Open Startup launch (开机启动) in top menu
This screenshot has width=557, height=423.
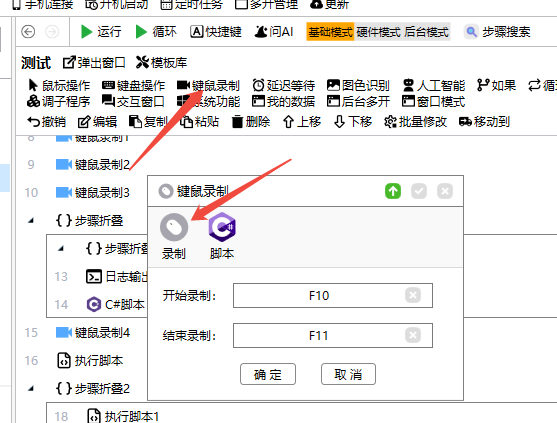117,5
